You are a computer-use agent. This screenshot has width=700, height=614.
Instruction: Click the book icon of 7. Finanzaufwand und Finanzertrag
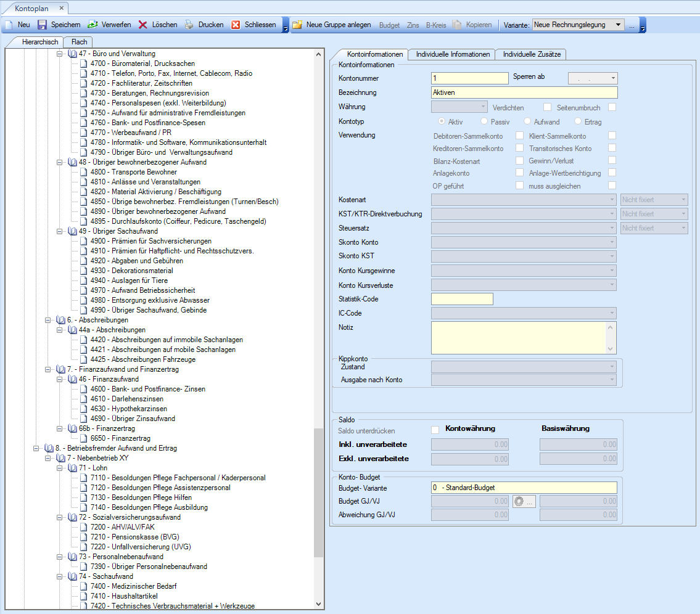click(60, 369)
